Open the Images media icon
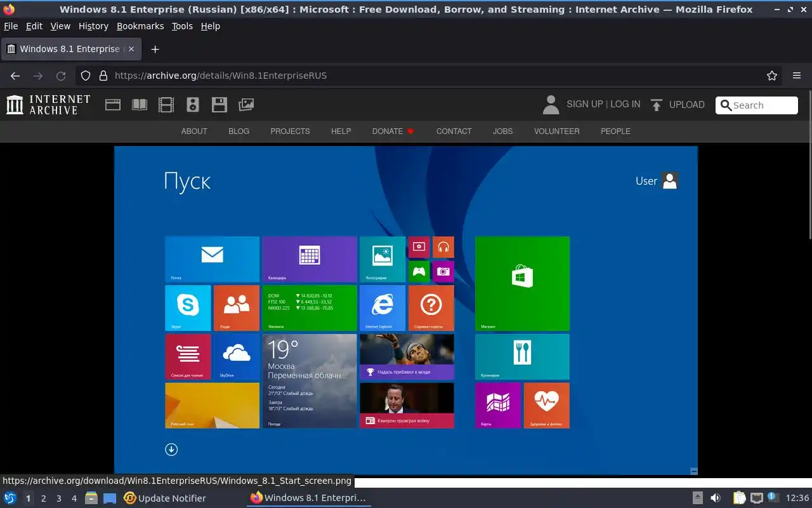 pos(246,105)
